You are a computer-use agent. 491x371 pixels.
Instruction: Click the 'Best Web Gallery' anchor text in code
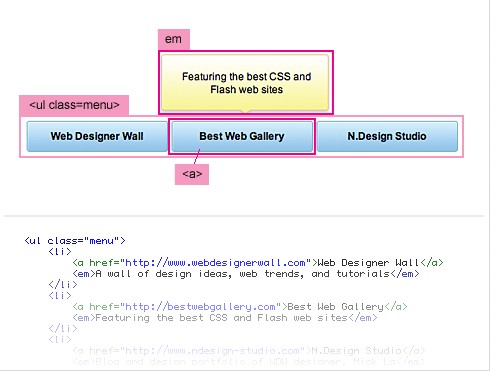(336, 307)
